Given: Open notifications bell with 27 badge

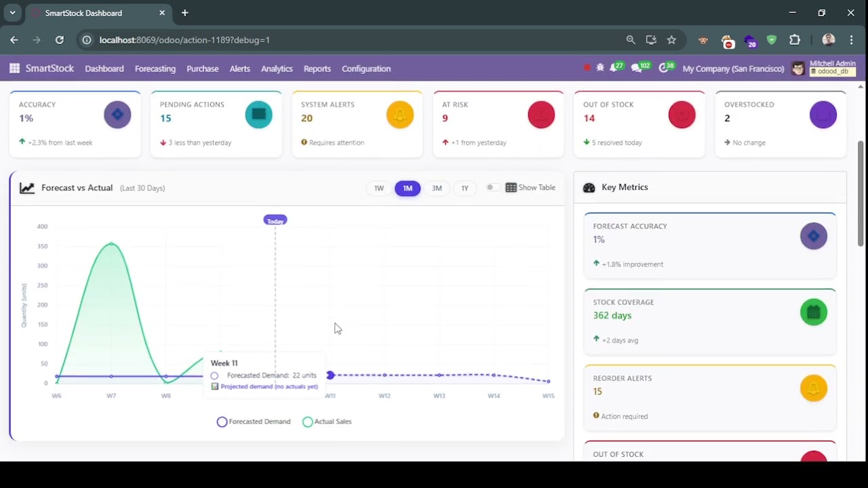Looking at the screenshot, I should 616,67.
